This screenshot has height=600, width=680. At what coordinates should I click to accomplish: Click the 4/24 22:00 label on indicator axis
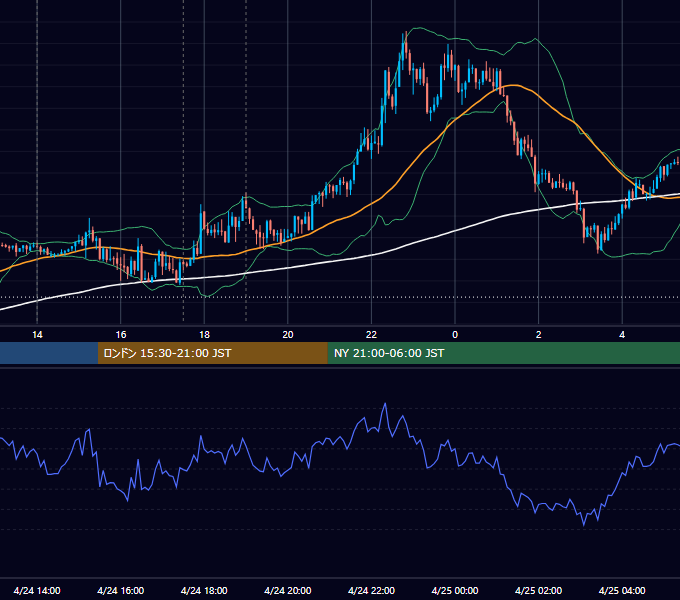(x=371, y=590)
